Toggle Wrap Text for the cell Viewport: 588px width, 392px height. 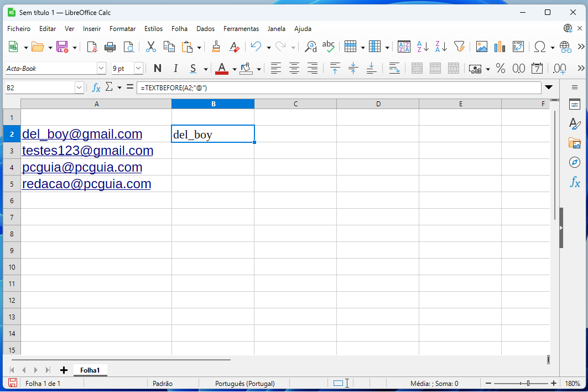(394, 69)
